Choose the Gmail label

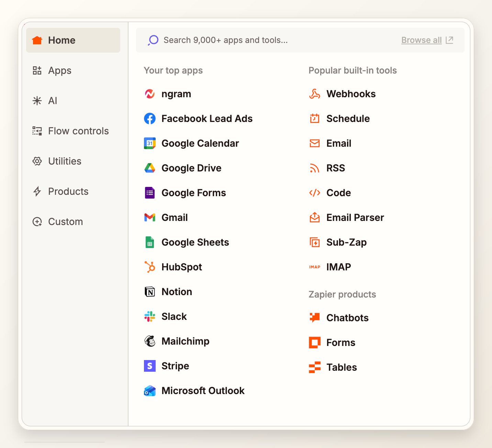point(175,217)
